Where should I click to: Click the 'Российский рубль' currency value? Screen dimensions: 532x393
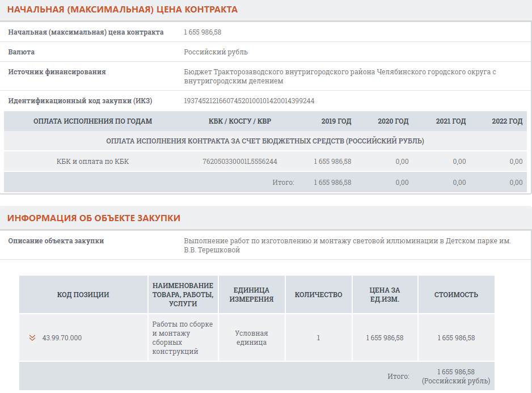[216, 52]
